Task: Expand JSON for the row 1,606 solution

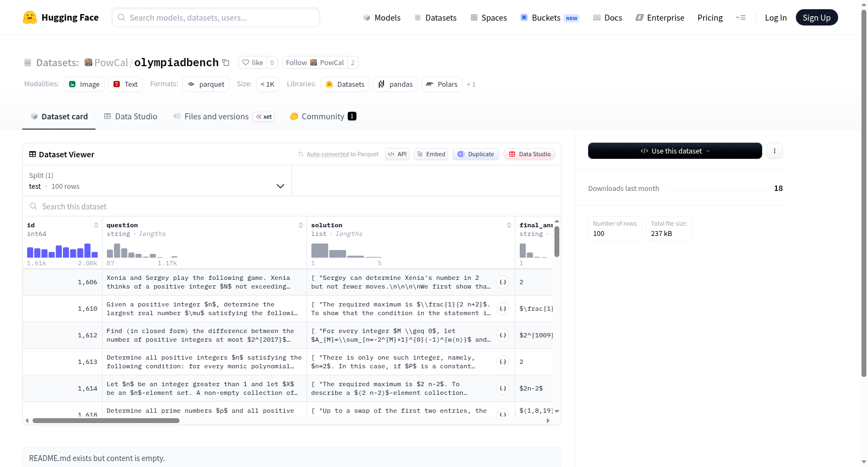Action: 503,282
